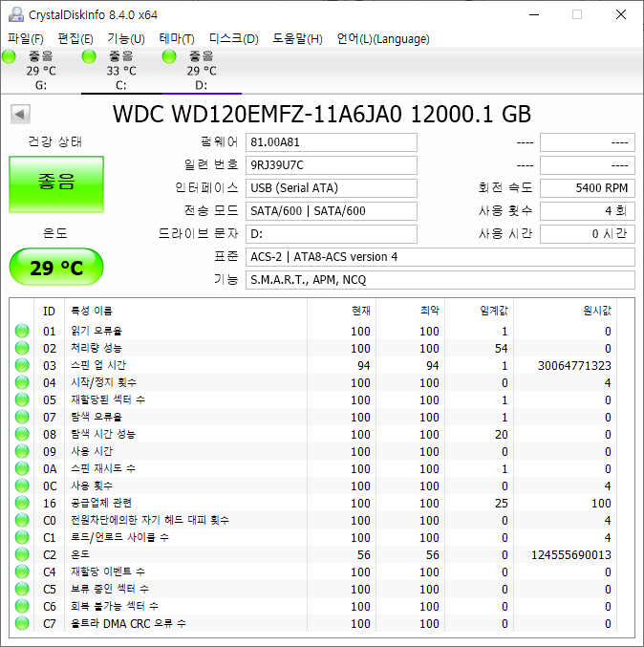Click status icon of attribute C6
This screenshot has height=647, width=644.
tap(22, 606)
